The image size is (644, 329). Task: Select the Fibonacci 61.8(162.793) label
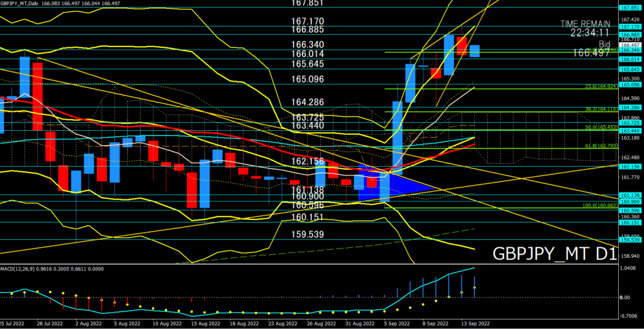point(602,146)
